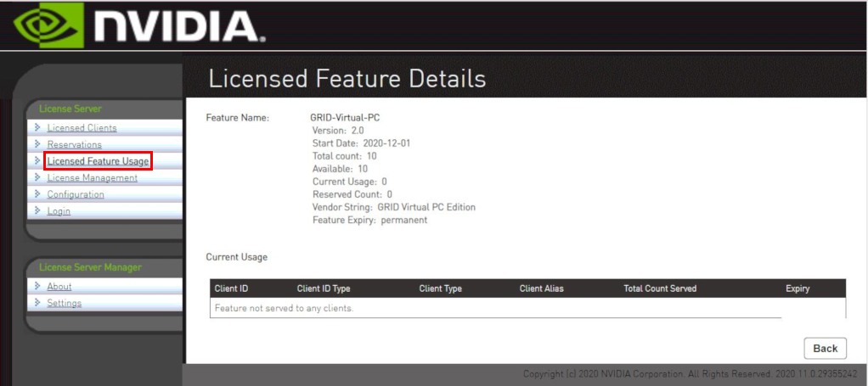Click the arrow icon beside Settings
This screenshot has height=386, width=868.
tap(37, 303)
